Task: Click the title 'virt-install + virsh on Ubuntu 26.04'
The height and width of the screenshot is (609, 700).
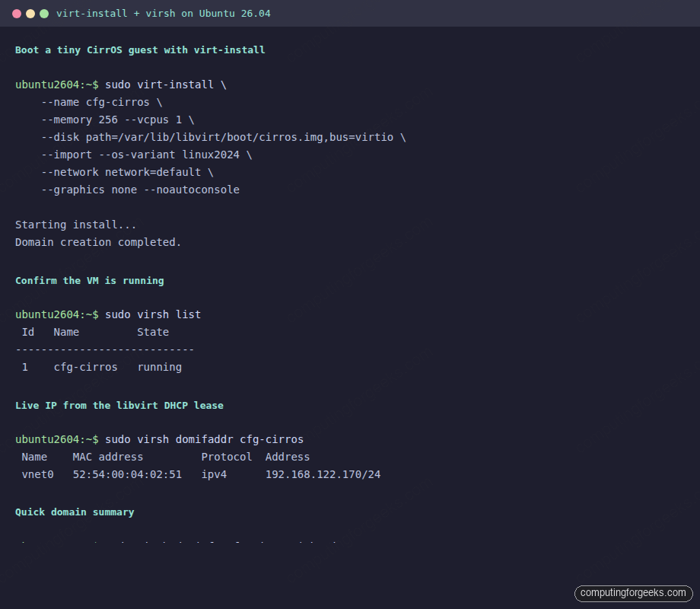Action: coord(164,14)
